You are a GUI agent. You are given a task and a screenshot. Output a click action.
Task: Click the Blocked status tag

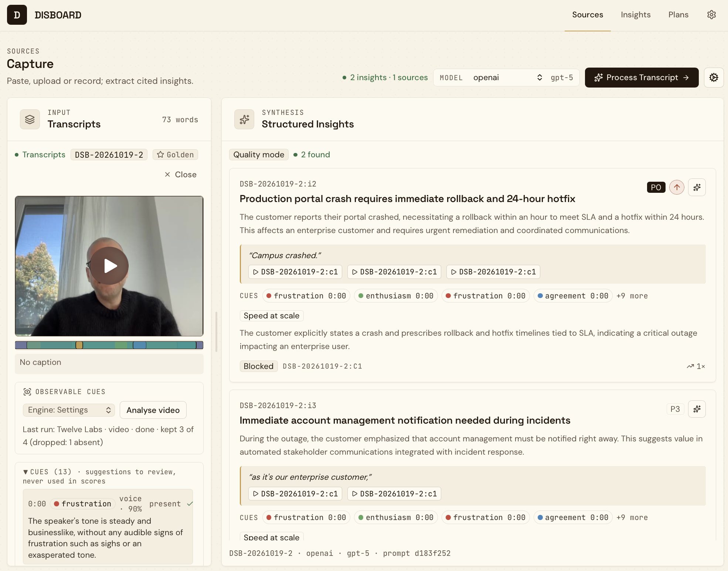(x=259, y=366)
